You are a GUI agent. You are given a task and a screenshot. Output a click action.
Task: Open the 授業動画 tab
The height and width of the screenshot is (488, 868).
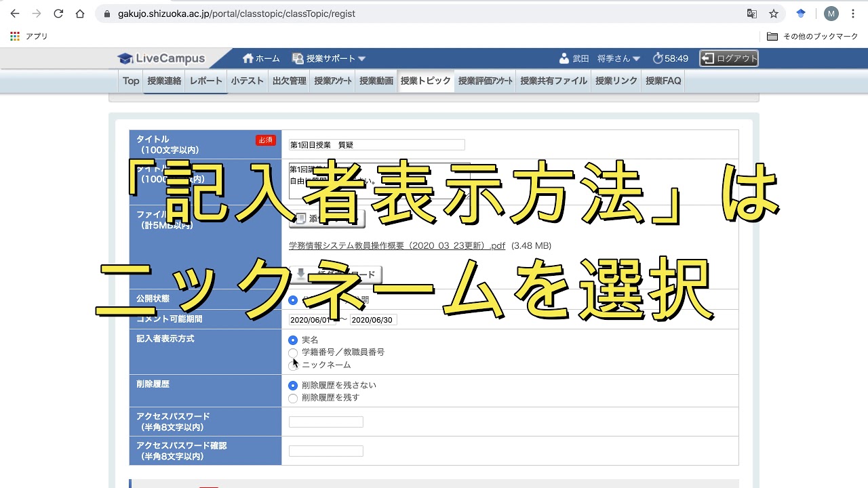376,81
